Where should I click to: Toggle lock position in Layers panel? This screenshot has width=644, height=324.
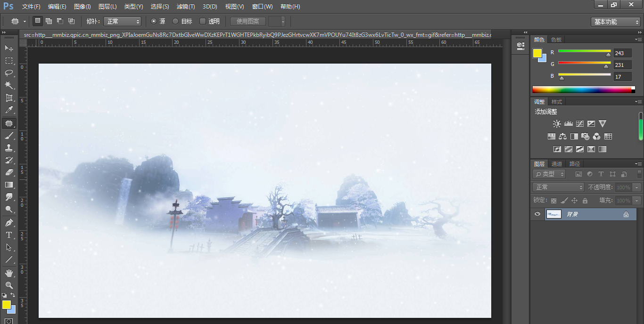(574, 201)
